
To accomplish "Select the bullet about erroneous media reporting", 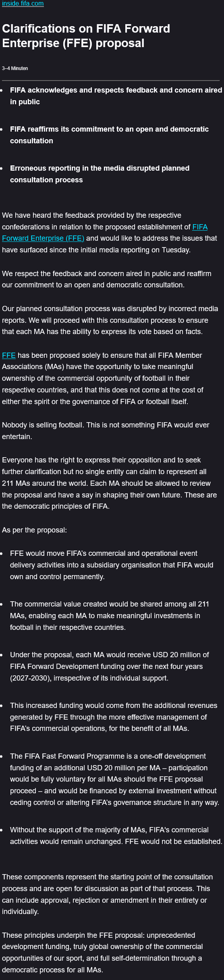I will click(100, 174).
